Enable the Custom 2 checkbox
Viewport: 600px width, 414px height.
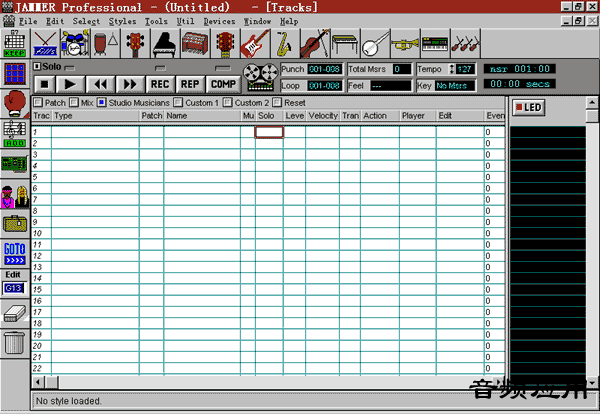[227, 102]
